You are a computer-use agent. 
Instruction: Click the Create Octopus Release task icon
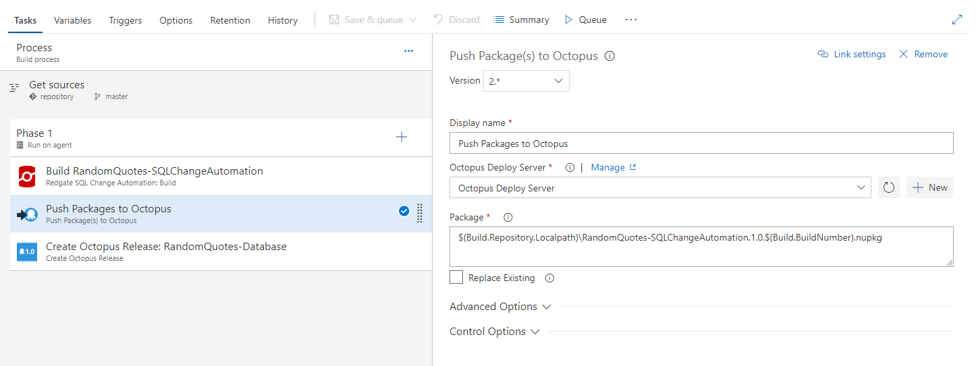[x=27, y=252]
